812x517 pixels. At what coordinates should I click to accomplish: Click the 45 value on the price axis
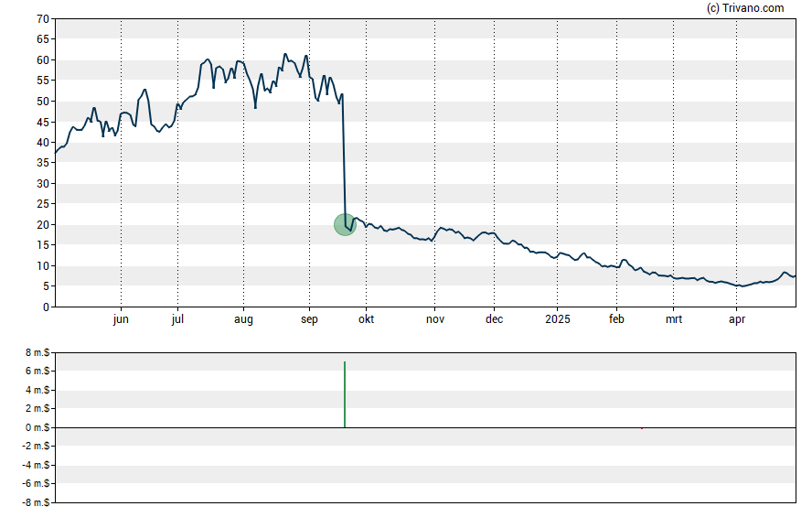pyautogui.click(x=43, y=123)
